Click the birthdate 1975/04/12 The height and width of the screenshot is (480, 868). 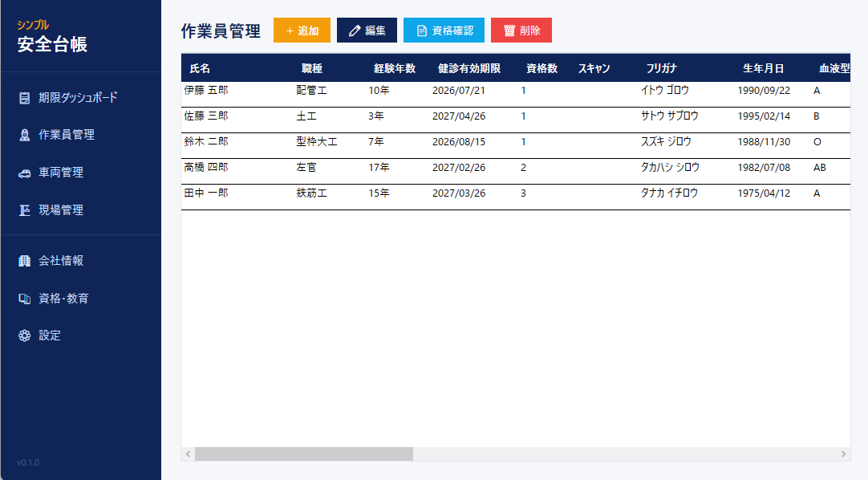(764, 193)
